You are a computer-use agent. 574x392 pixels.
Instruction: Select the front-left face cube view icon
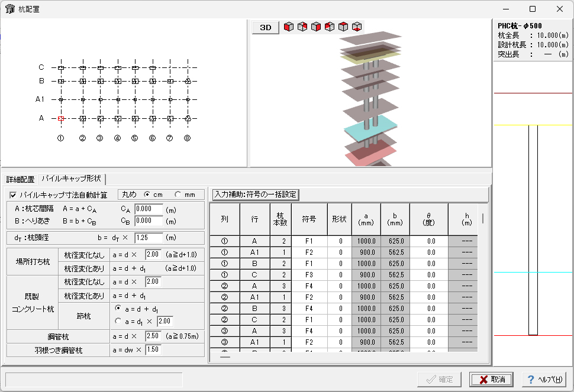(x=289, y=27)
